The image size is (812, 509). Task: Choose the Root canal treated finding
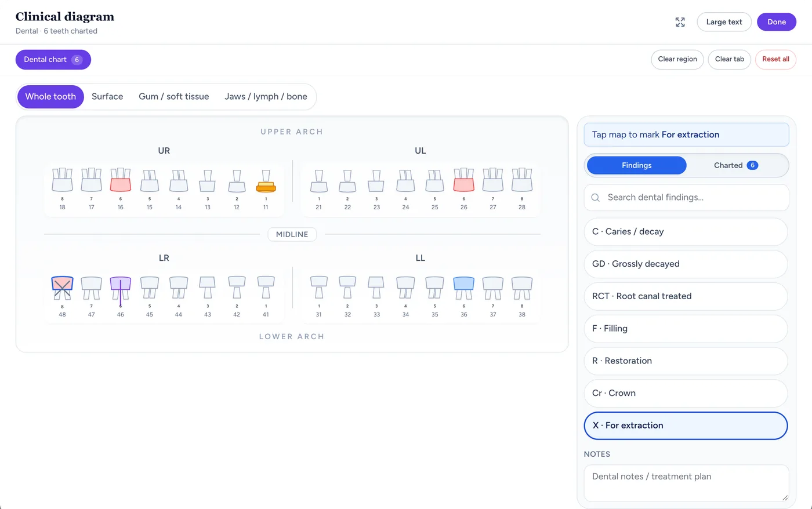[686, 296]
